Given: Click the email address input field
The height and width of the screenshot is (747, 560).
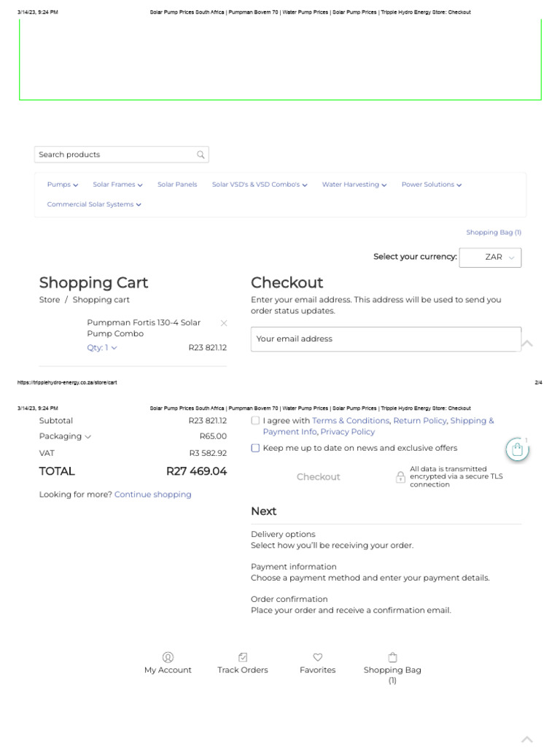Looking at the screenshot, I should tap(386, 338).
